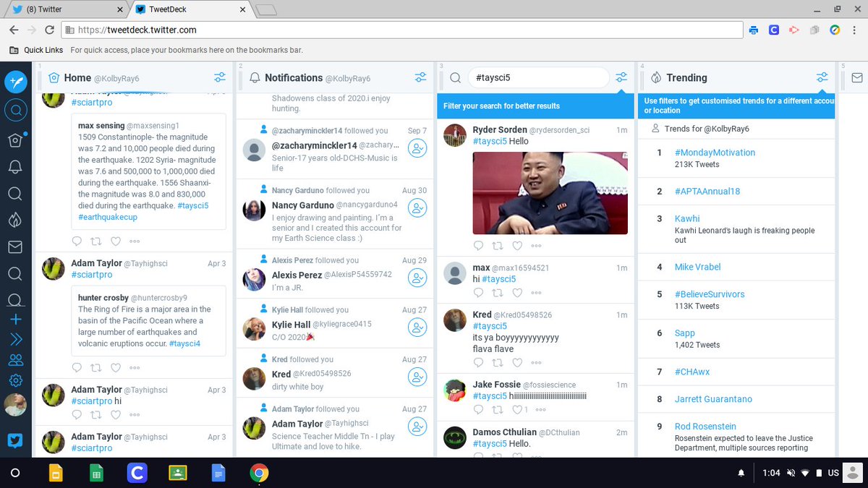Jump to Notifications column via sidebar bell

15,167
